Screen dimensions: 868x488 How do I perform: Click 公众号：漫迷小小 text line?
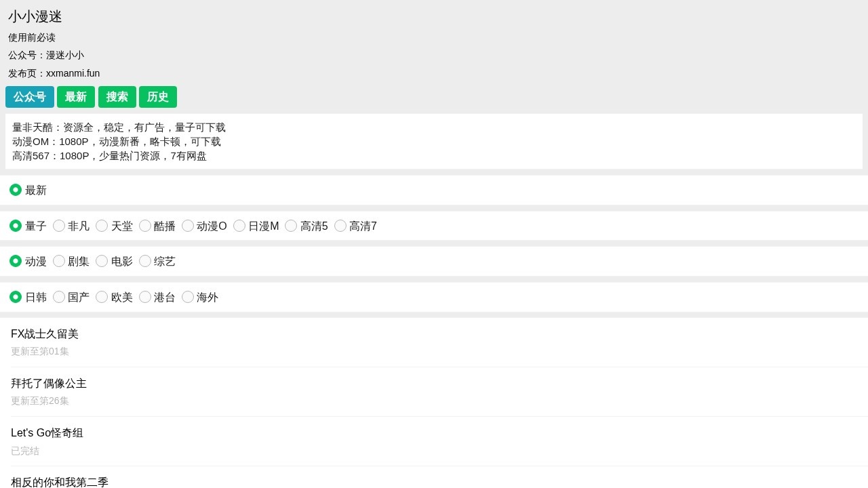tap(46, 55)
